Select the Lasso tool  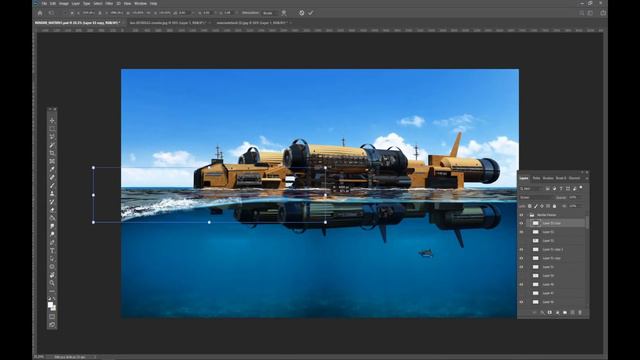coord(52,137)
